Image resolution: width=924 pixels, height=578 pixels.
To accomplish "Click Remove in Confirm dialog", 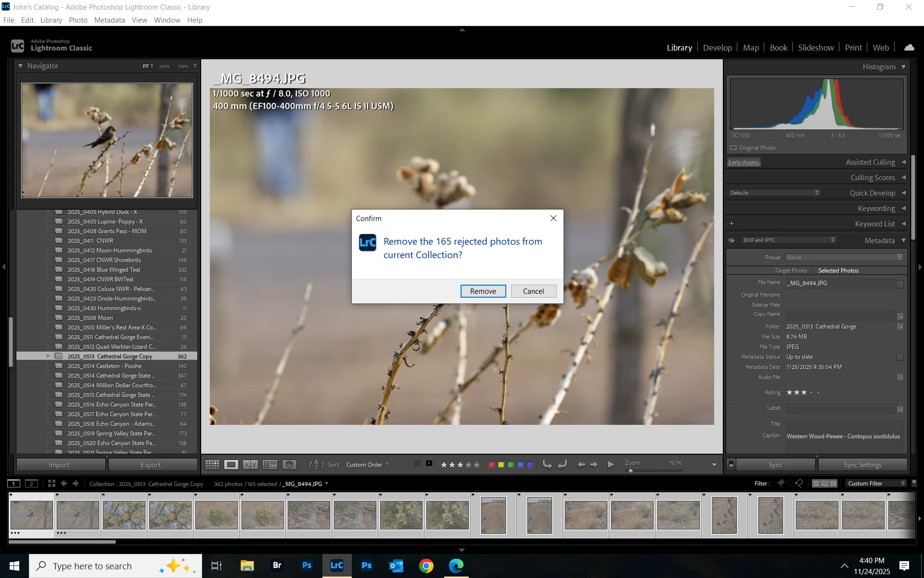I will pos(483,291).
